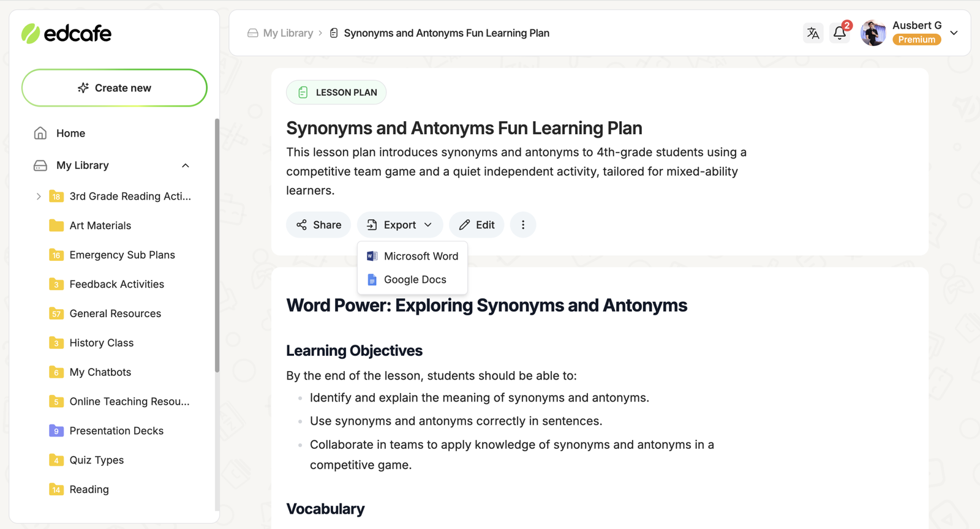
Task: Toggle the Export dropdown button
Action: pos(400,225)
